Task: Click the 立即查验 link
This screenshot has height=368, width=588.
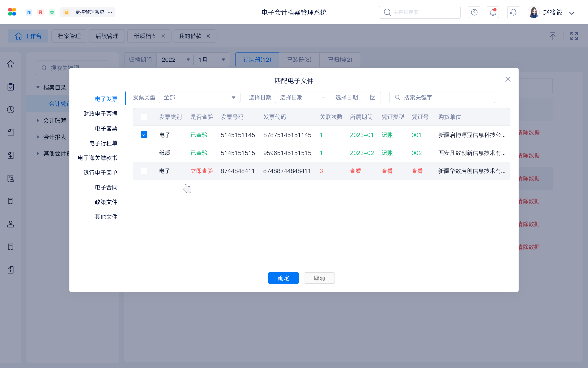Action: point(202,171)
